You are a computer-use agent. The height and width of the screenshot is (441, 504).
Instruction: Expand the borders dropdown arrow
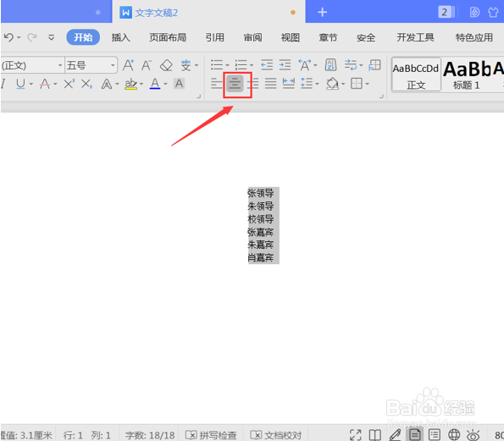[x=368, y=84]
